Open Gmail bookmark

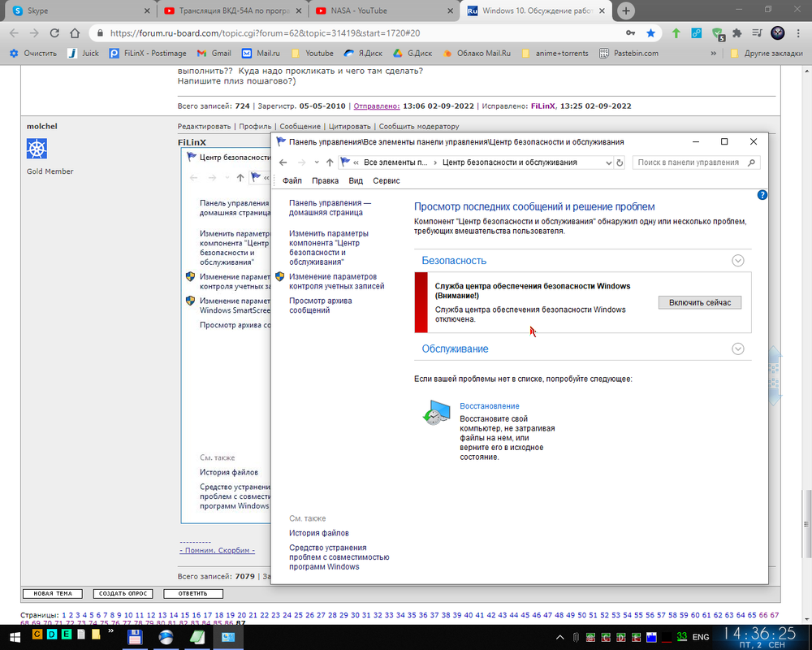point(214,53)
